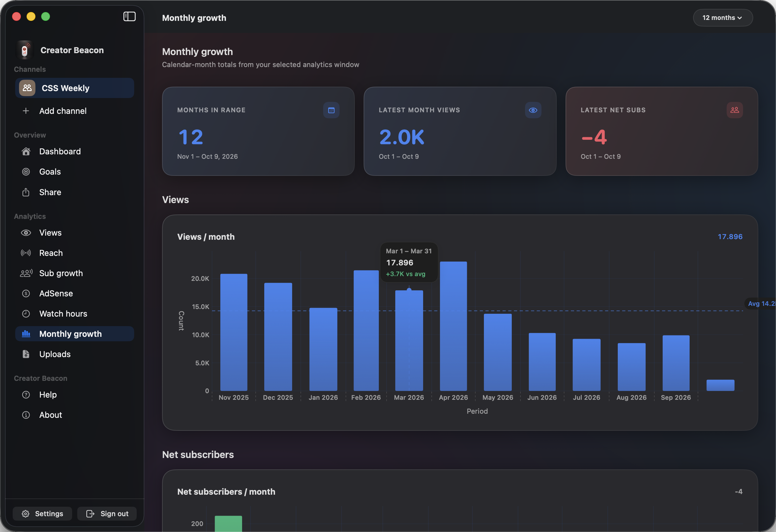Click the people icon on Latest Net Subs card
The width and height of the screenshot is (776, 532).
(x=735, y=110)
